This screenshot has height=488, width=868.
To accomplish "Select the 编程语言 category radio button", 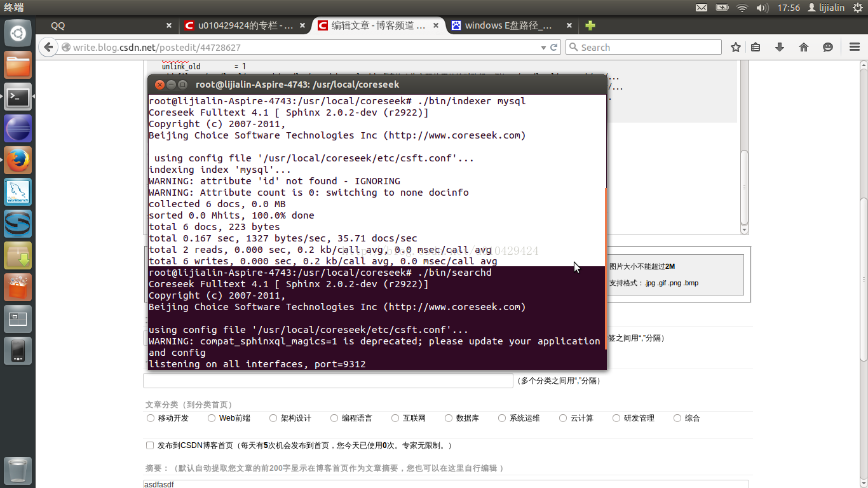I will pos(334,418).
